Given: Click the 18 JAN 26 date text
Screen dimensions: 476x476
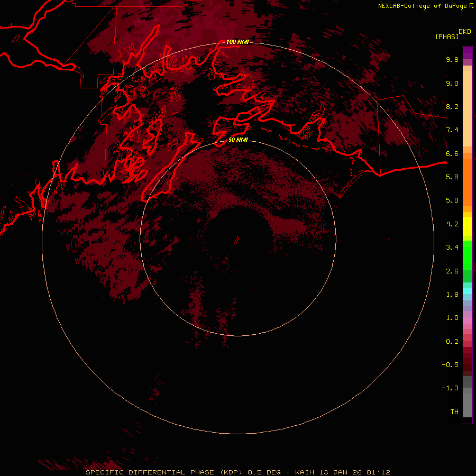Looking at the screenshot, I should coord(341,472).
